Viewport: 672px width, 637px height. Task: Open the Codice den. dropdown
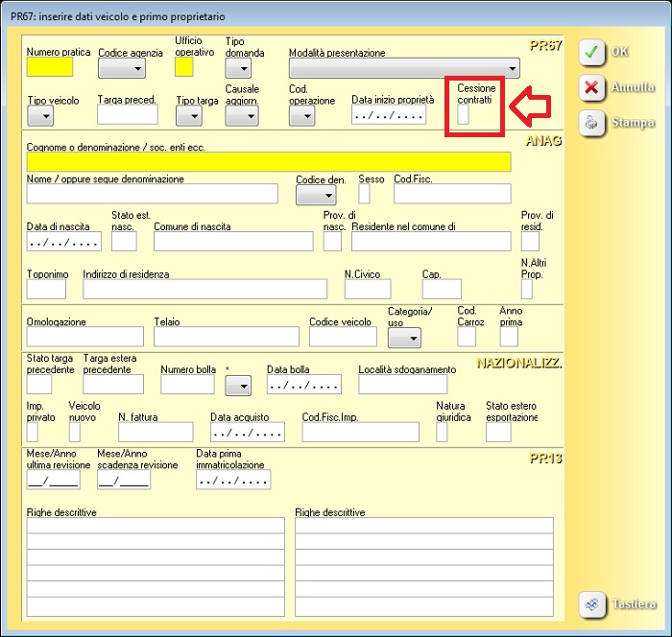click(315, 194)
